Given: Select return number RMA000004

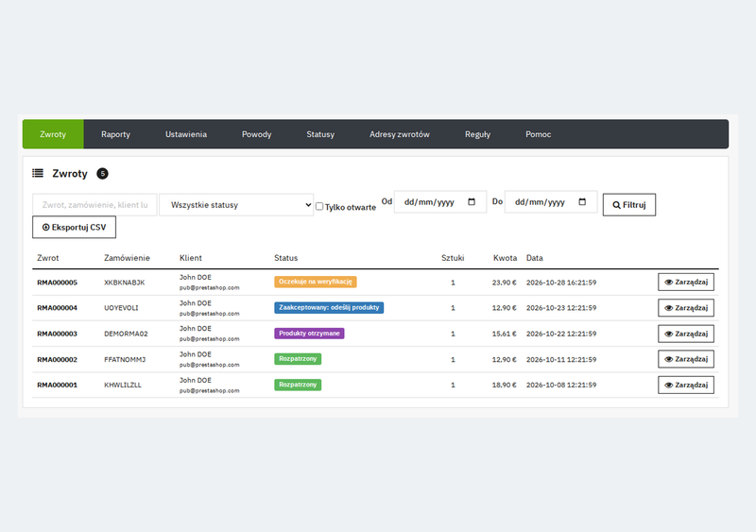Looking at the screenshot, I should point(57,308).
